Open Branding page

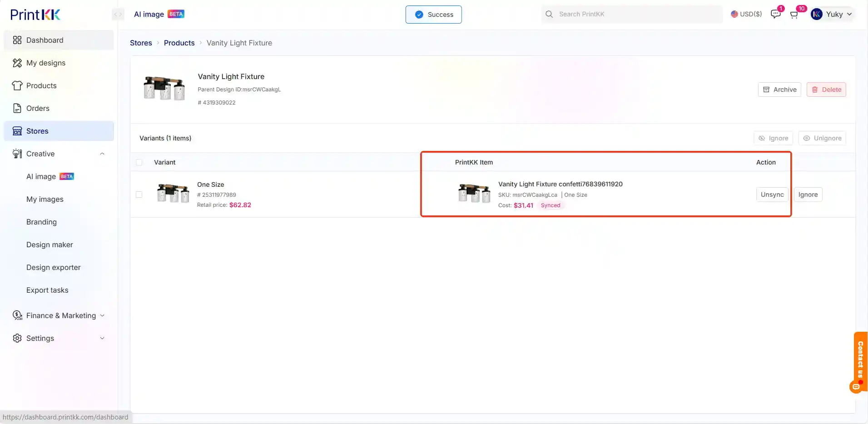[x=41, y=222]
